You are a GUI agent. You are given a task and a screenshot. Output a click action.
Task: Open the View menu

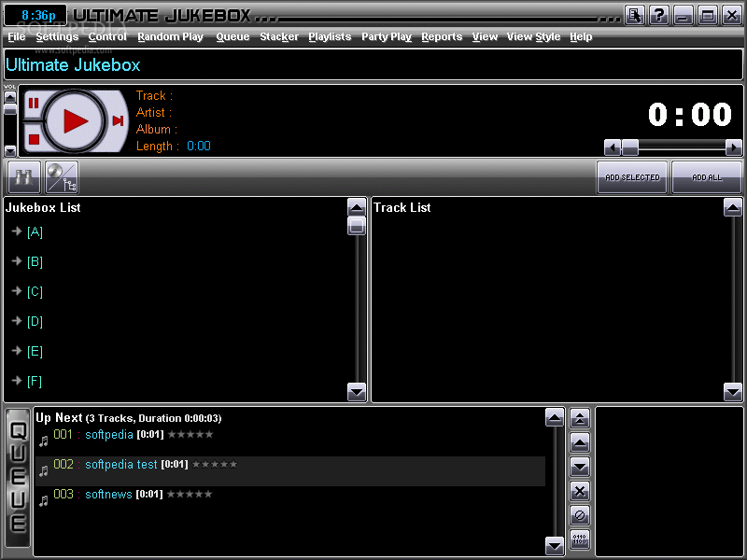(485, 36)
